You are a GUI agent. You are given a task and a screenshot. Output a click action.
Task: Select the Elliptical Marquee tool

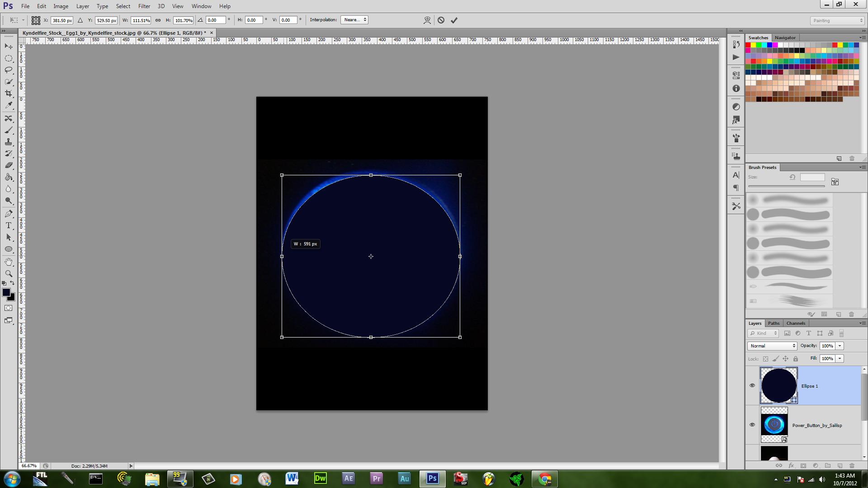pyautogui.click(x=9, y=58)
